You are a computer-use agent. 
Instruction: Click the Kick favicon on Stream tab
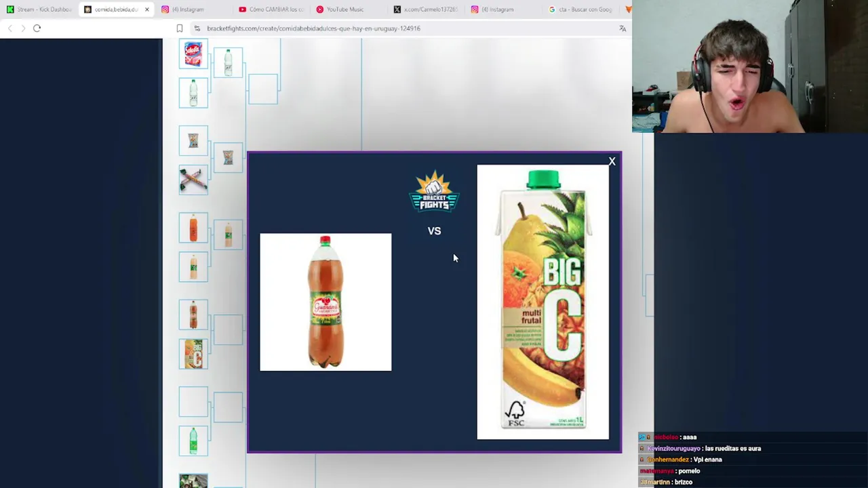click(x=10, y=9)
